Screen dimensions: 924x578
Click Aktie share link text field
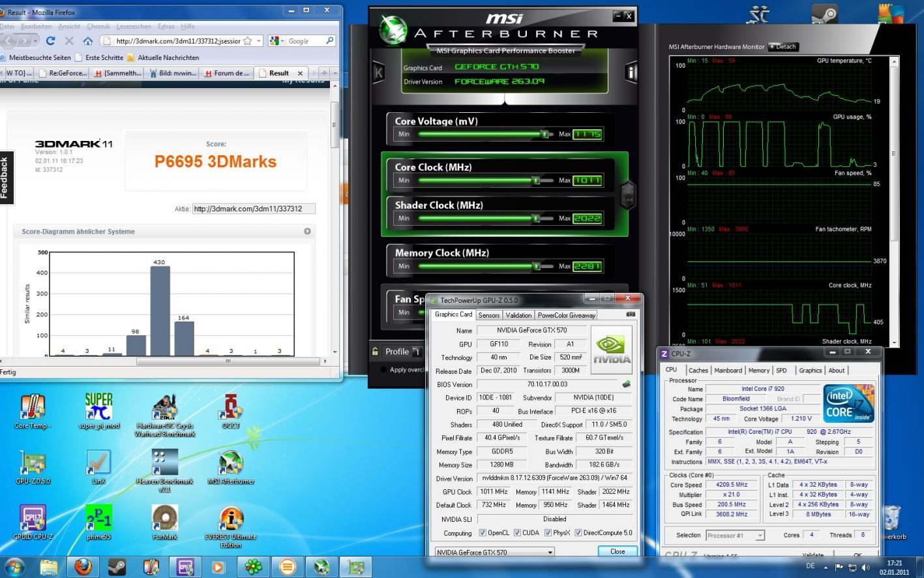(x=254, y=209)
